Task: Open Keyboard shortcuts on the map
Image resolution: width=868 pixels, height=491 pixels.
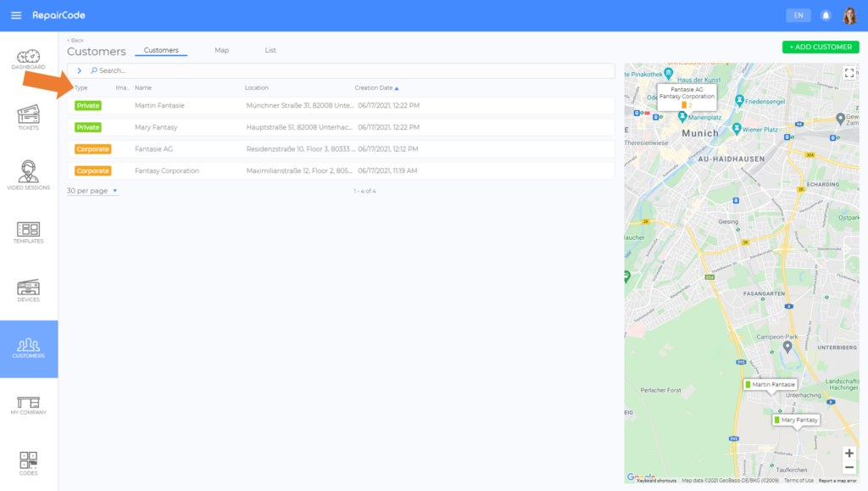Action: [x=657, y=481]
